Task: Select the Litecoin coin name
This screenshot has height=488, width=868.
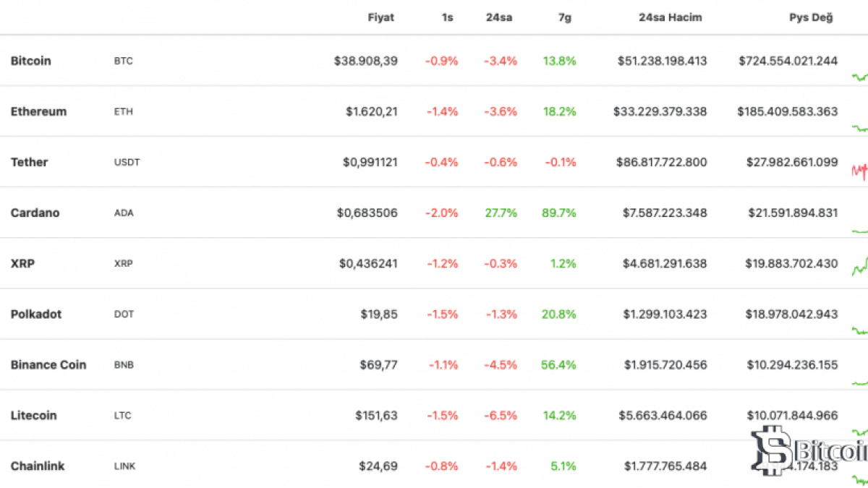Action: (35, 415)
